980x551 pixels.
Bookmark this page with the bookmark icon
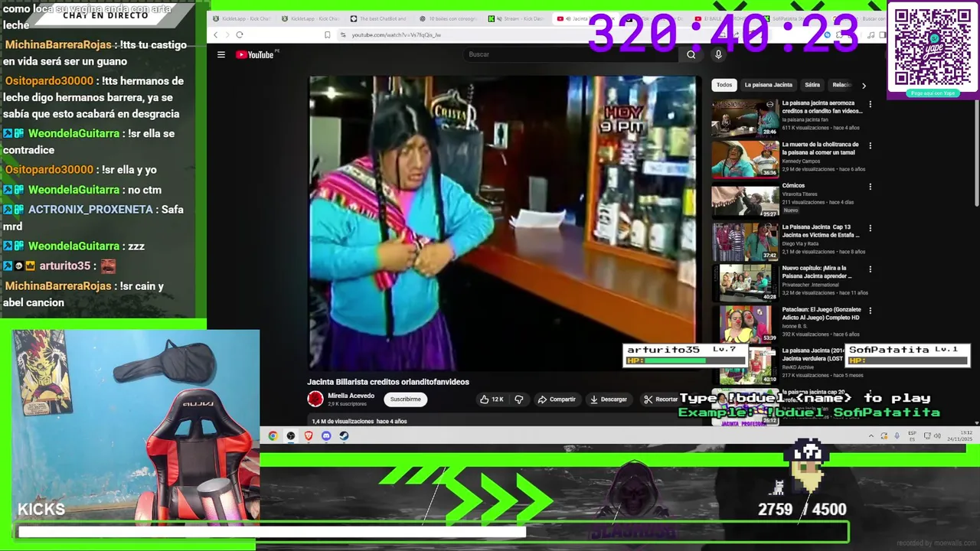tap(327, 34)
